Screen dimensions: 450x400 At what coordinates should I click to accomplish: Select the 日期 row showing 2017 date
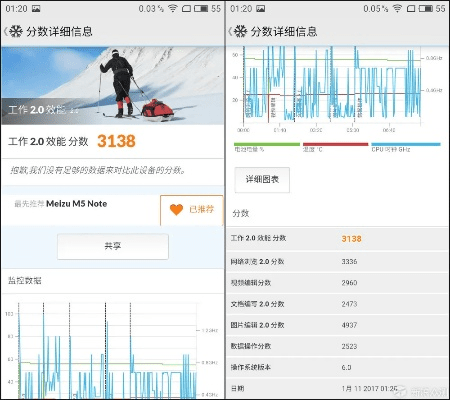pos(337,388)
